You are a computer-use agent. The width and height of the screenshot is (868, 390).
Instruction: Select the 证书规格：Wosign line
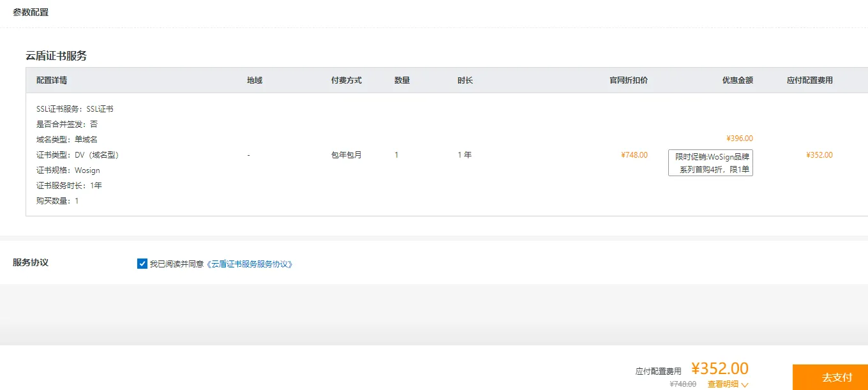[x=68, y=170]
